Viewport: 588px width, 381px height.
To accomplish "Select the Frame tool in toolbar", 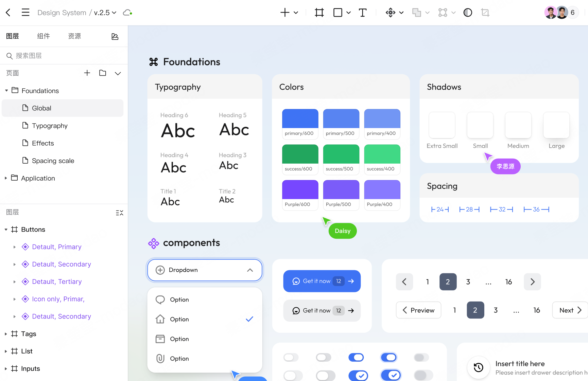I will [x=319, y=13].
